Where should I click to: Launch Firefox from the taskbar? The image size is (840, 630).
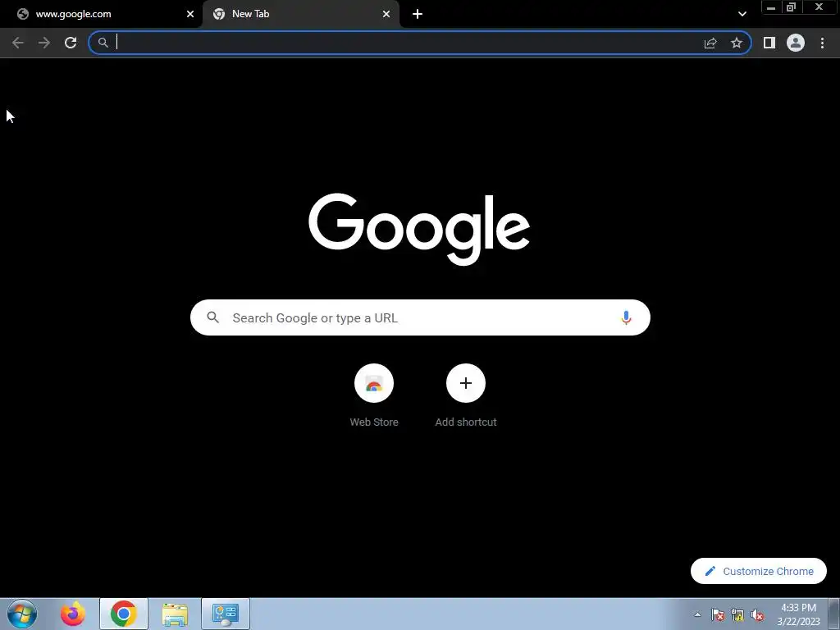click(x=72, y=614)
